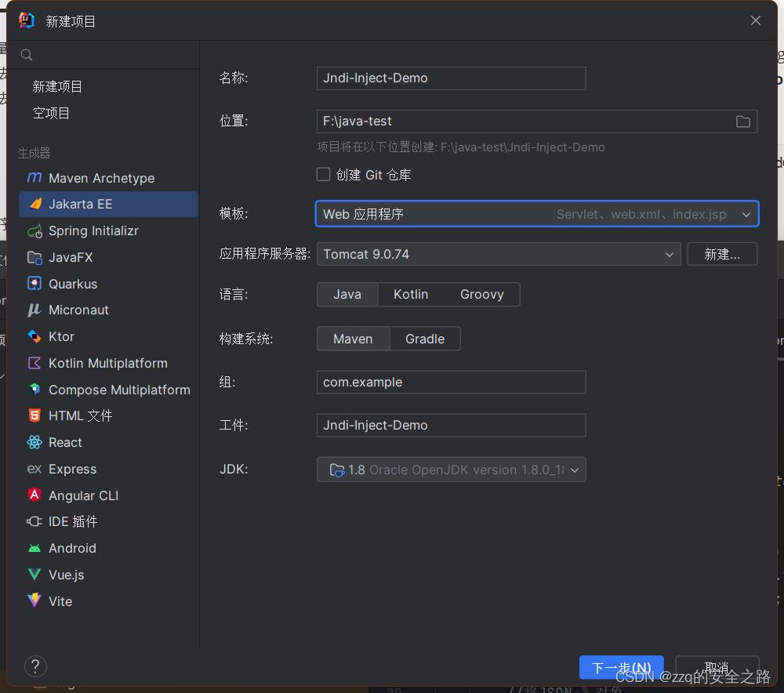Select the Vue.js generator entry
This screenshot has height=693, width=784.
pyautogui.click(x=108, y=575)
